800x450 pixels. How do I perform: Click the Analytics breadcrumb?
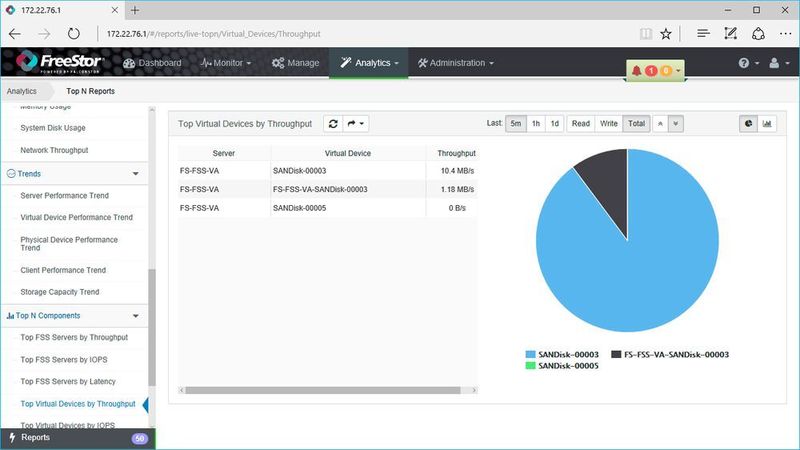click(21, 91)
